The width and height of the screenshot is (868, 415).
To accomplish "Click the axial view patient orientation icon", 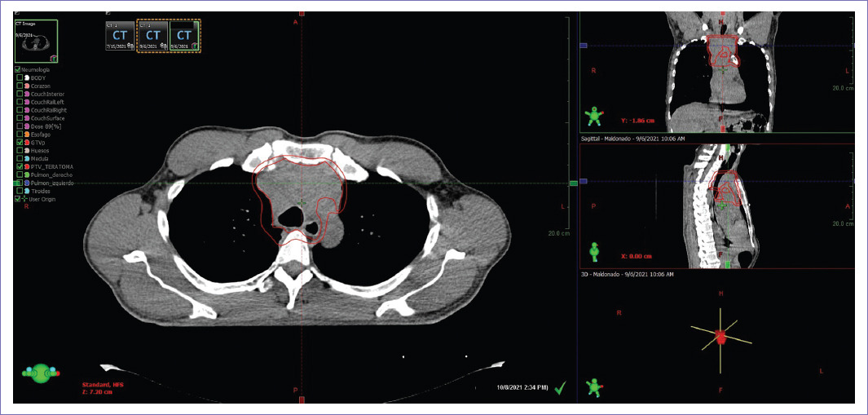I will click(x=38, y=373).
